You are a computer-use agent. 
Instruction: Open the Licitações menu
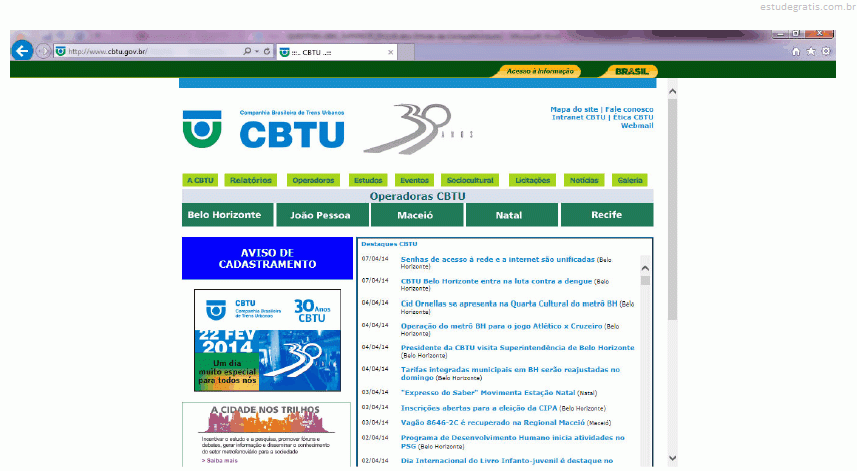point(532,180)
